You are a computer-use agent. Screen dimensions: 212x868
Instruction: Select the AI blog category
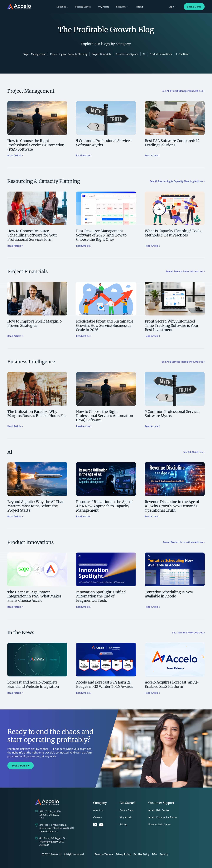[144, 54]
